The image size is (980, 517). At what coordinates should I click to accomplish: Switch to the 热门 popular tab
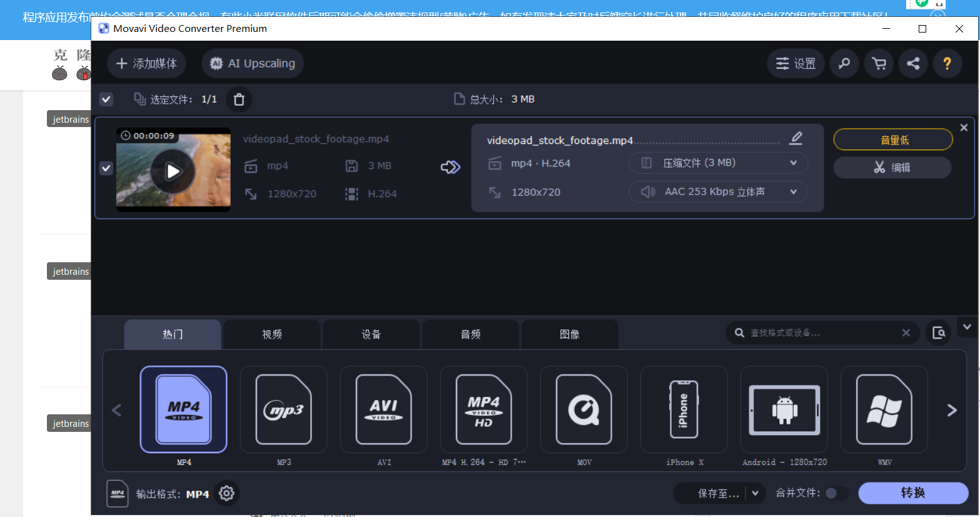click(173, 334)
